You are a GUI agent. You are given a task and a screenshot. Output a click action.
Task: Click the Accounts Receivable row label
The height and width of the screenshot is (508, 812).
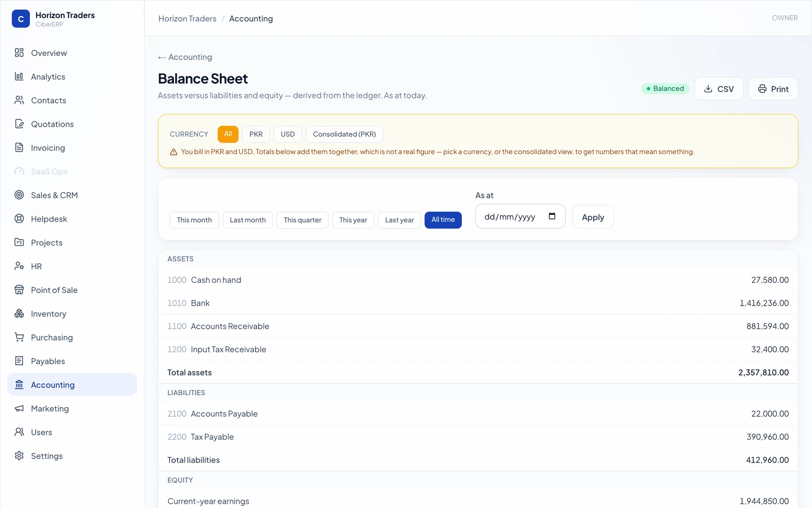230,326
